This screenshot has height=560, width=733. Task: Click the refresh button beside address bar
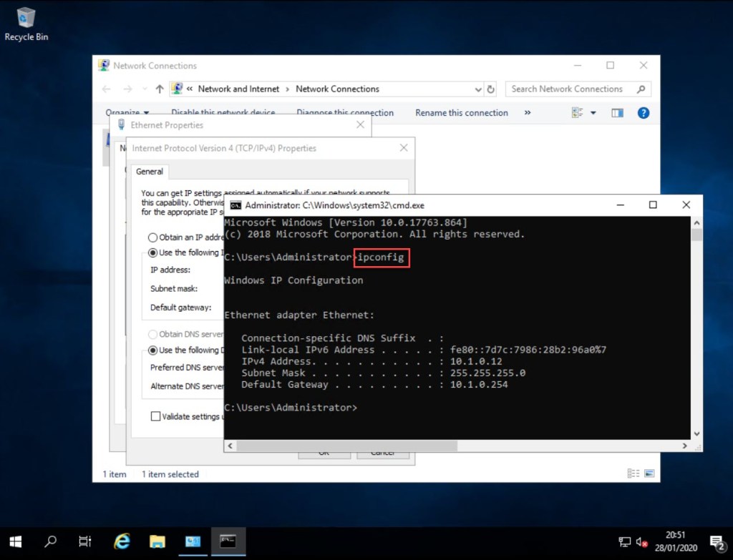pos(490,89)
